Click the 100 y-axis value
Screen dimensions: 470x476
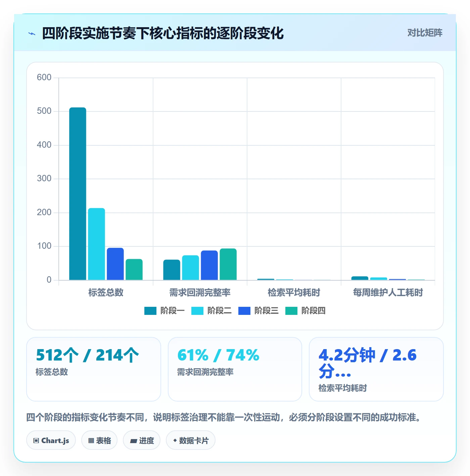44,246
